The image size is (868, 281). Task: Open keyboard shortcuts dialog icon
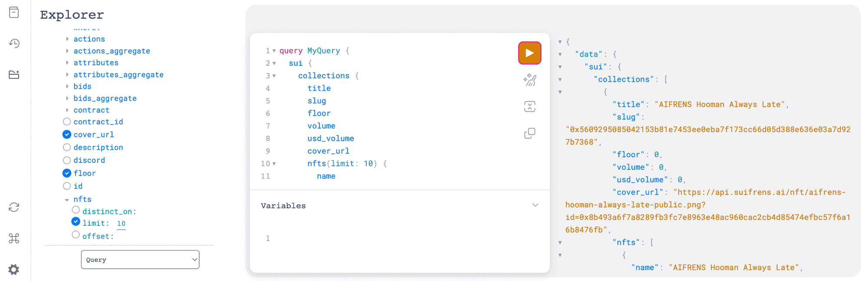coord(14,238)
